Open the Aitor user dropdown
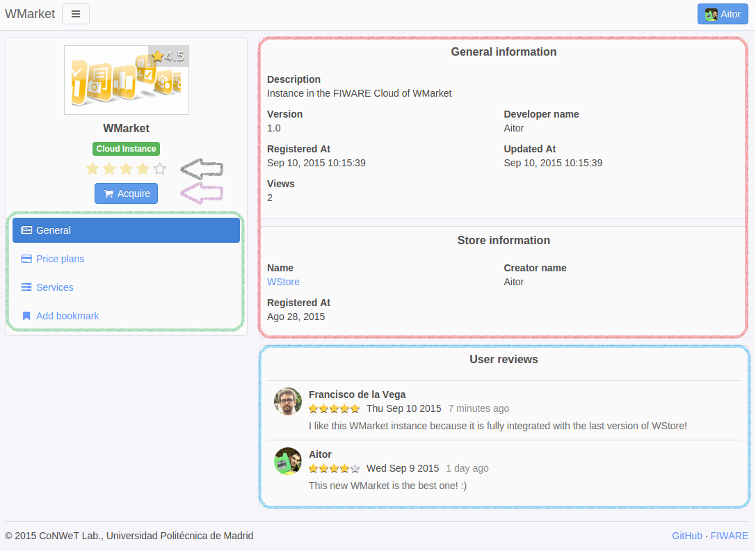 [723, 14]
